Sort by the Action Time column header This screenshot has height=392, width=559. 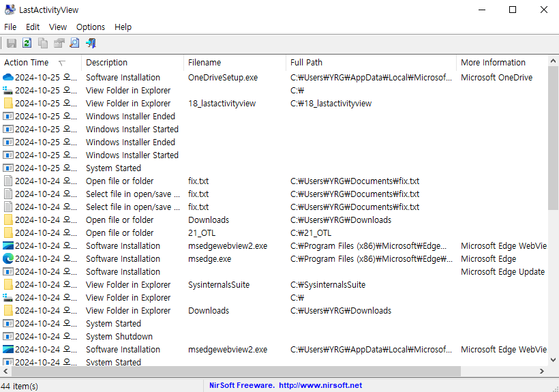41,62
